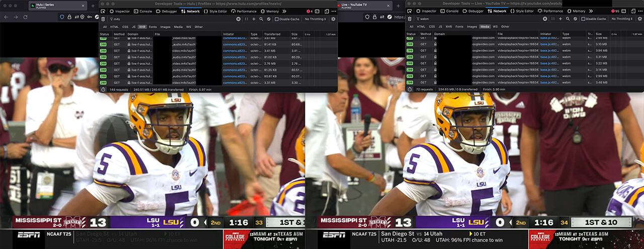Go back in the Hulu browser window
644x249 pixels.
click(x=6, y=17)
